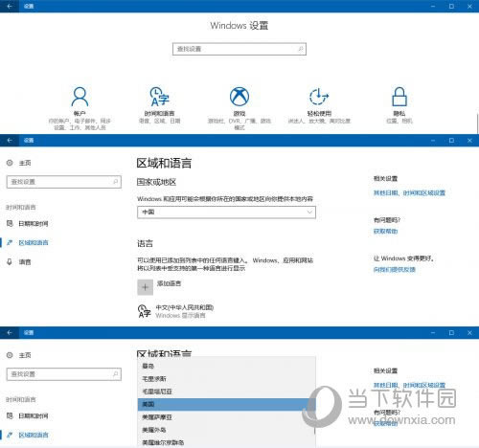Click the 日期和时间 calendar icon in the middle window
Screen dimensions: 479x448
pos(10,223)
